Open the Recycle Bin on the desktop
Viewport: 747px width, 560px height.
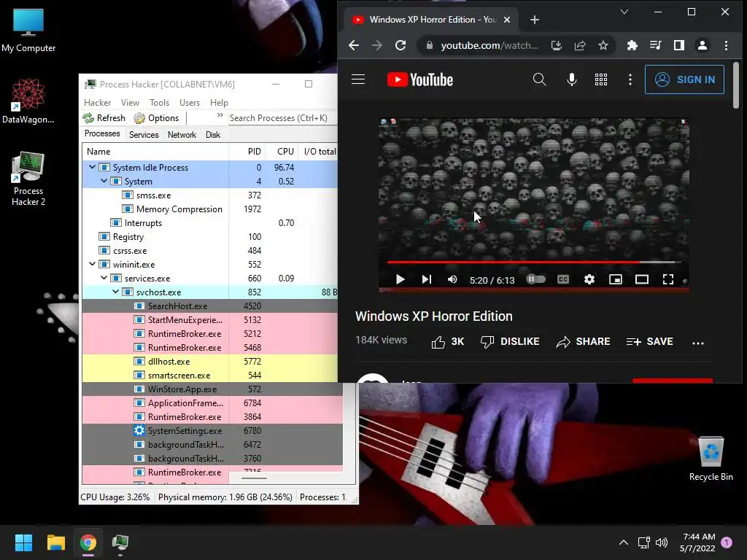[x=711, y=459]
